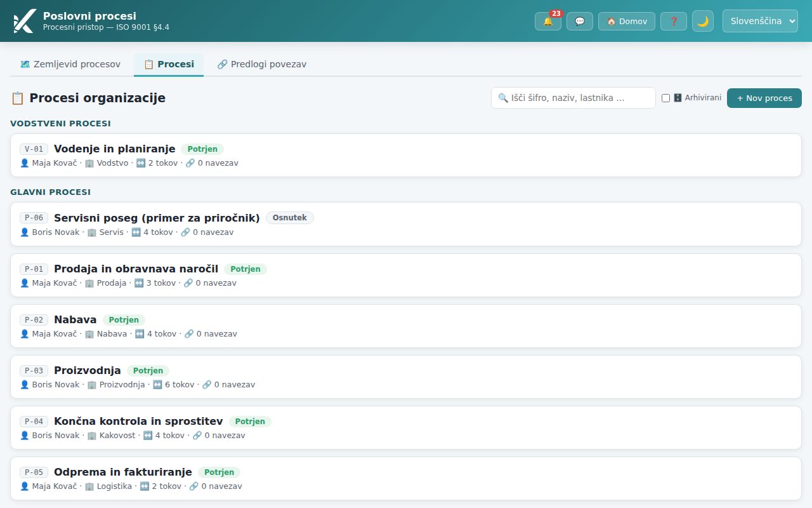Image resolution: width=812 pixels, height=508 pixels.
Task: Open the chat messages icon
Action: click(x=580, y=21)
